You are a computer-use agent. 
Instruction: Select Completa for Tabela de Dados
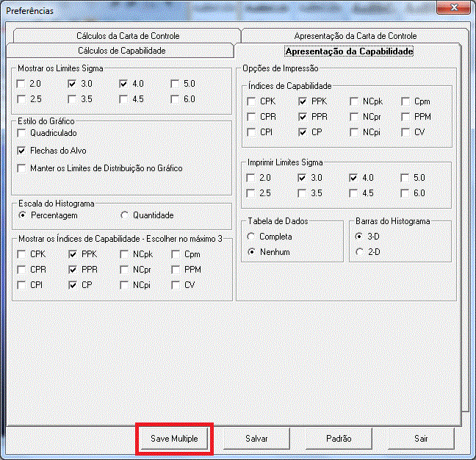[x=251, y=237]
